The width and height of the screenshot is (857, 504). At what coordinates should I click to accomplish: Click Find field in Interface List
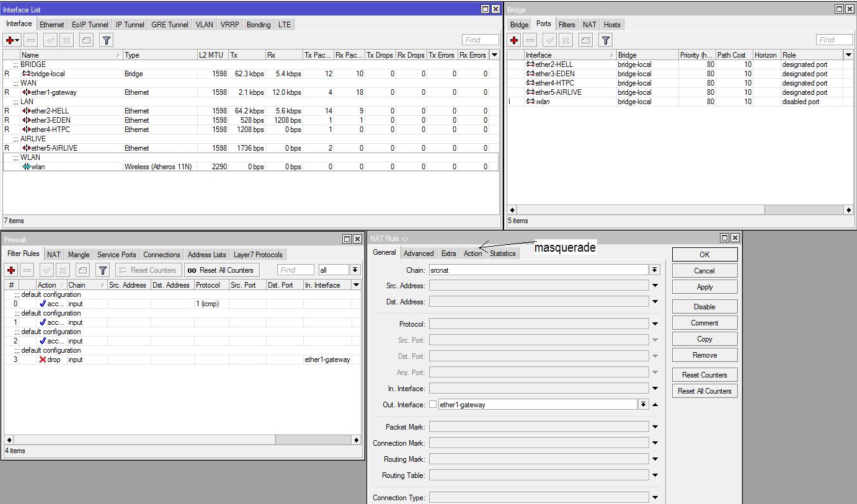[x=480, y=40]
